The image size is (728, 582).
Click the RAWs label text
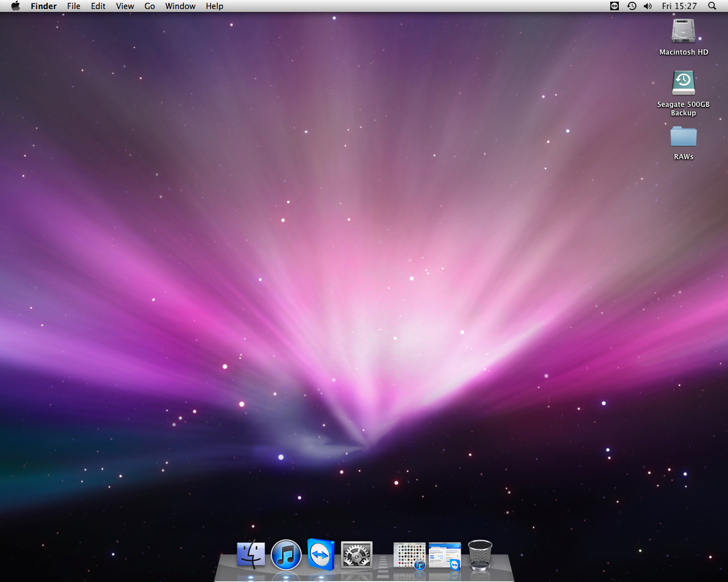pyautogui.click(x=684, y=157)
